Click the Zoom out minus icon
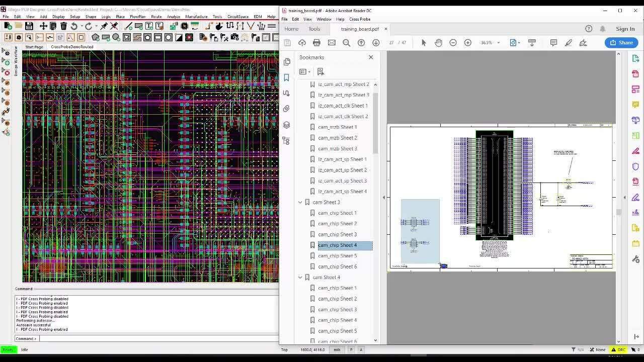 click(453, 43)
